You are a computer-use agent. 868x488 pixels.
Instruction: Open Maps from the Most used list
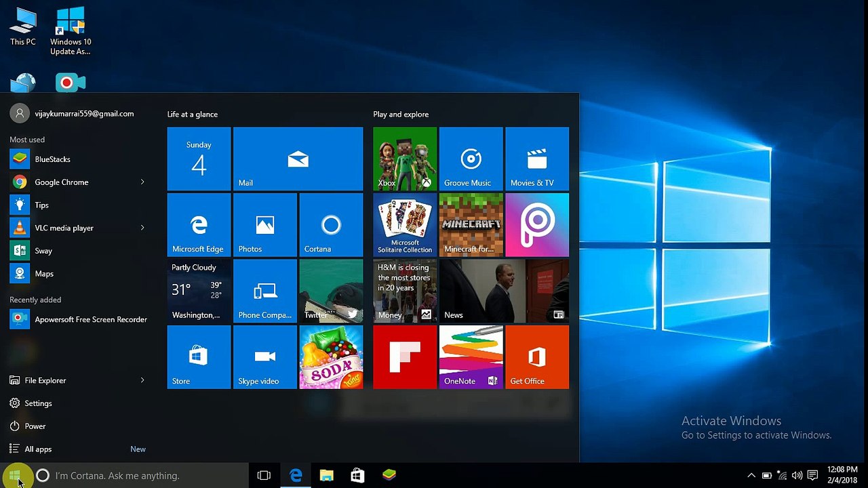tap(78, 274)
